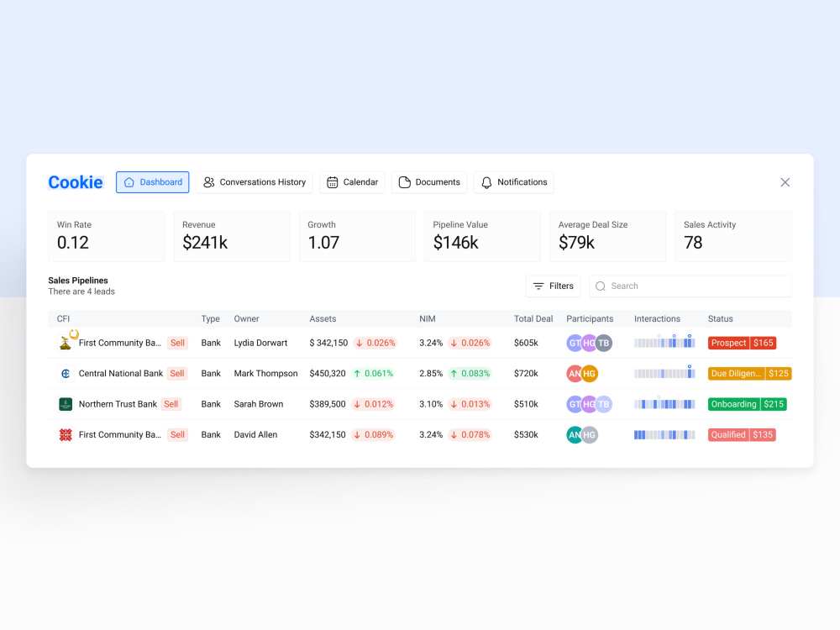Click the 0.061% assets change badge
The height and width of the screenshot is (630, 840).
tap(373, 374)
